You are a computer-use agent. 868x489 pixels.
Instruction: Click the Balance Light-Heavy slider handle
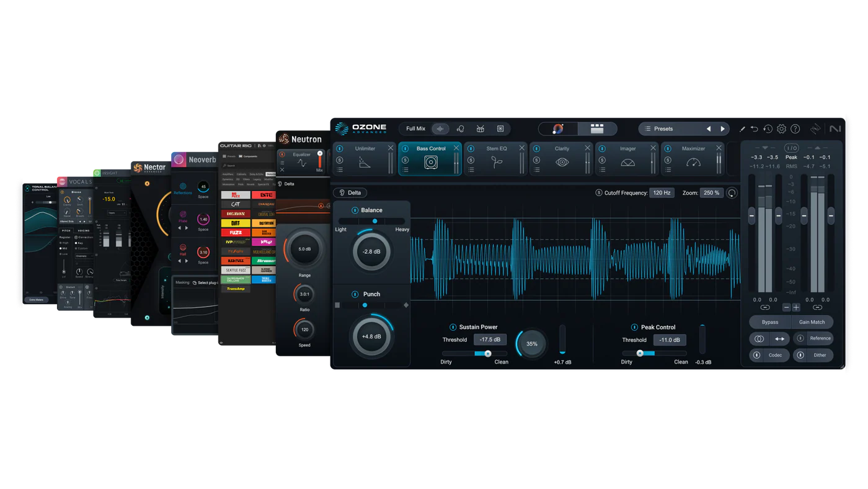pyautogui.click(x=374, y=221)
